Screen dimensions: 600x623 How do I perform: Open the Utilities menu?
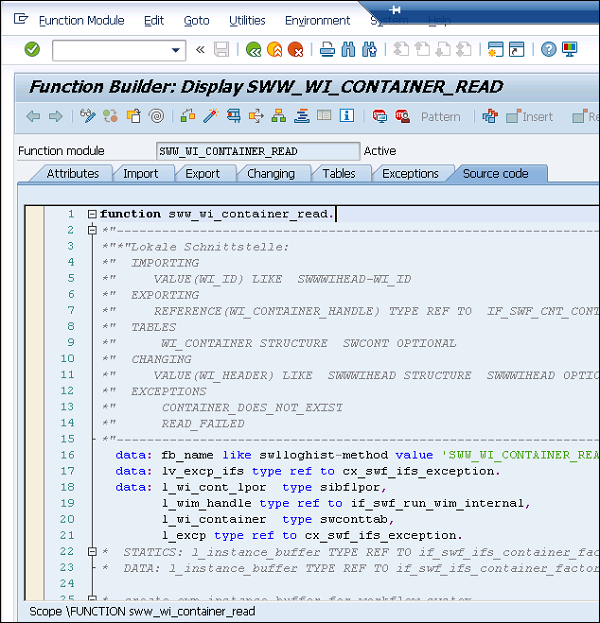tap(247, 20)
